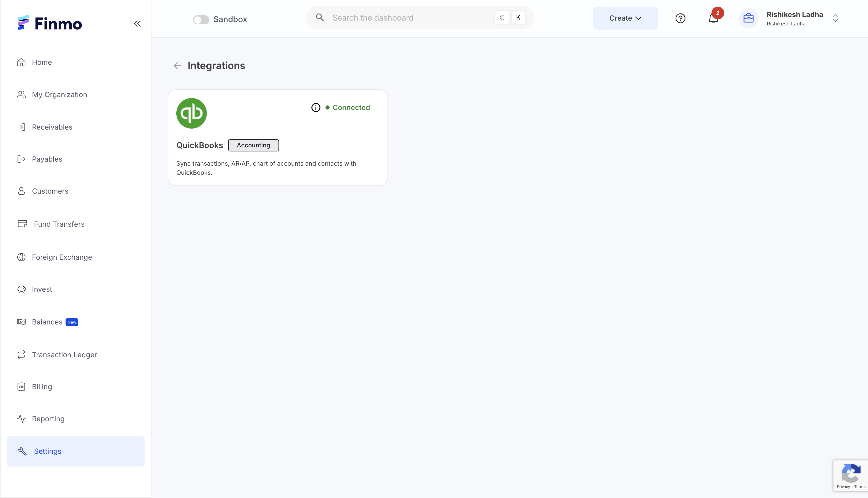Screen dimensions: 868x498
Task: Open the Transaction Ledger page
Action: pos(64,355)
